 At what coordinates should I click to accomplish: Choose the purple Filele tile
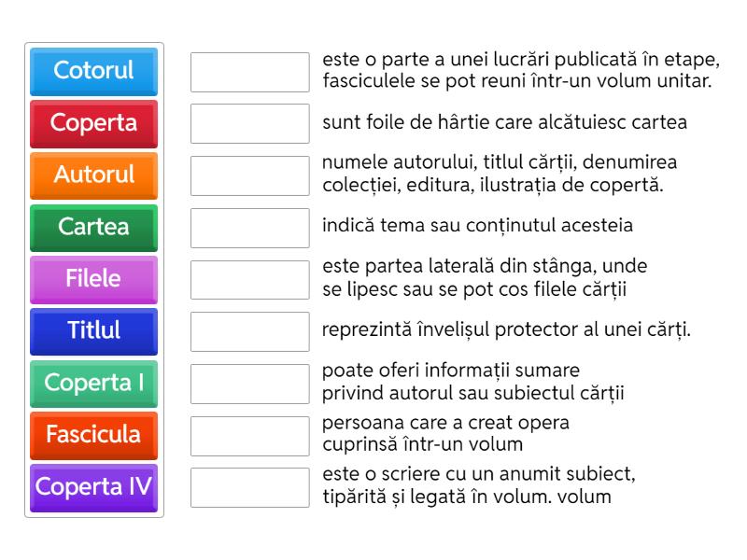(x=93, y=279)
